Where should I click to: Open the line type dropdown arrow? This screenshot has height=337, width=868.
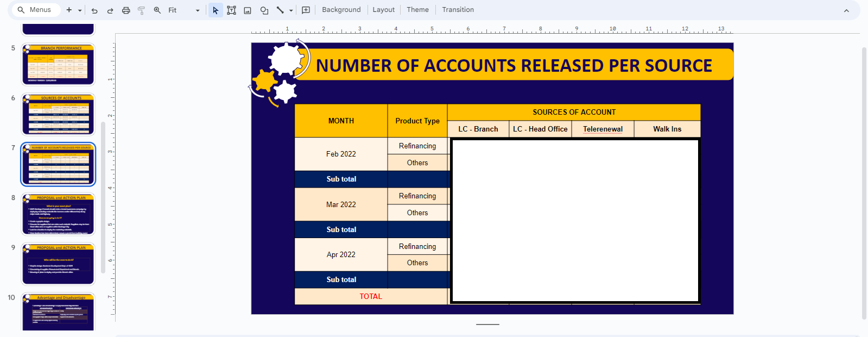pos(291,10)
